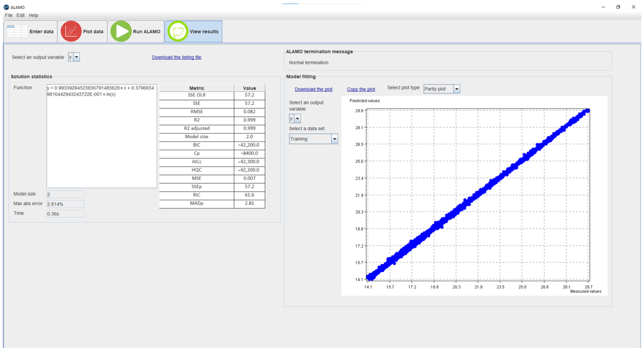
Task: Open the File menu
Action: 8,15
